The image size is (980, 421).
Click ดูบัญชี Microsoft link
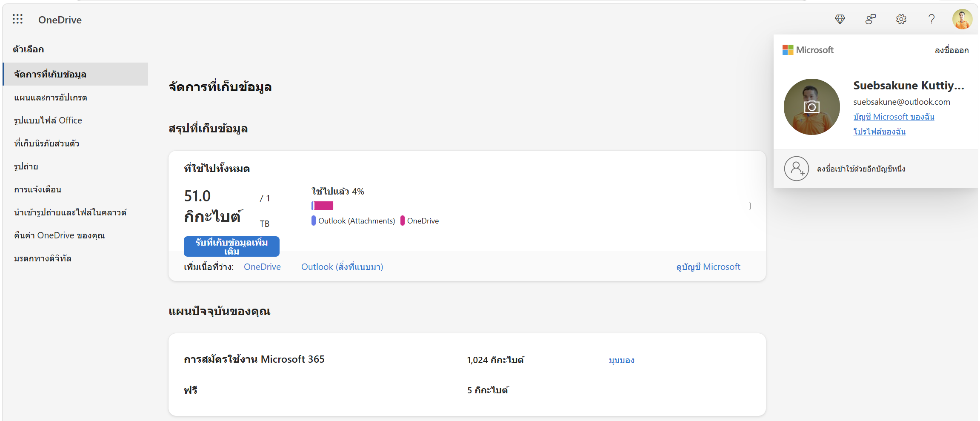pos(708,267)
